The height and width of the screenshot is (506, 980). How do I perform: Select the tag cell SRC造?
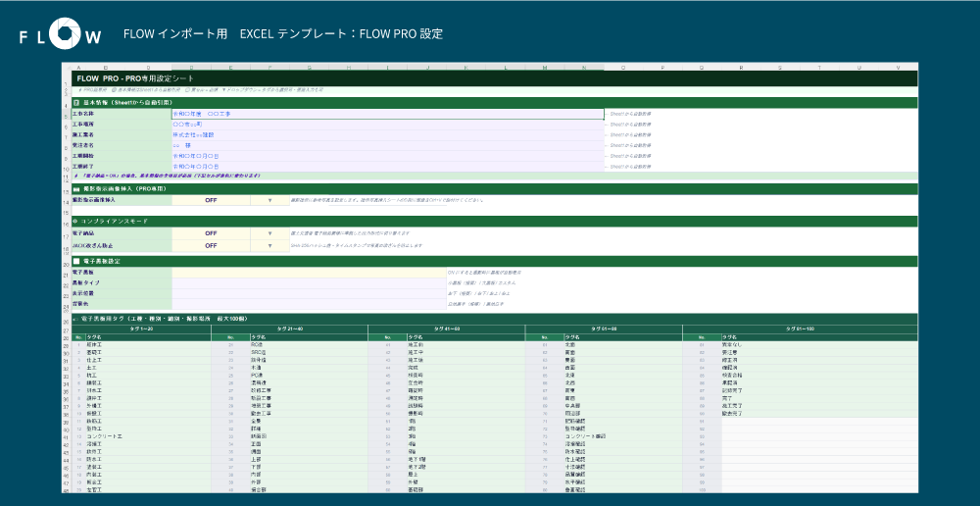308,352
